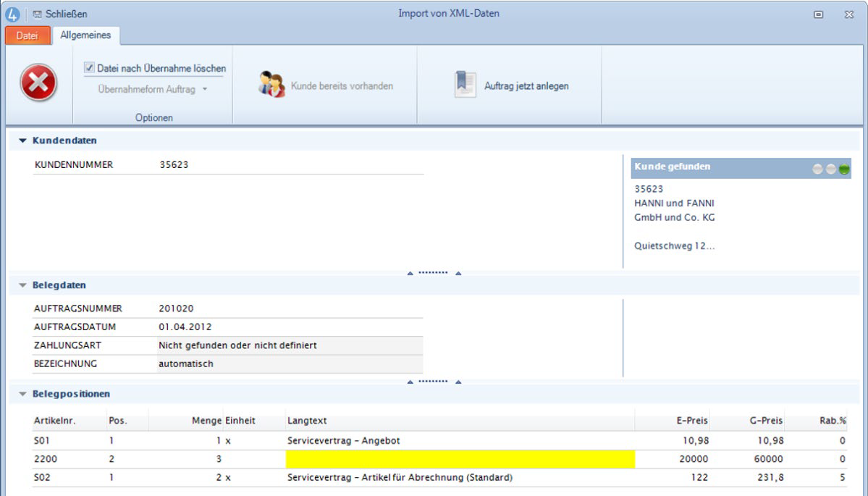The height and width of the screenshot is (496, 868).
Task: Click the yellow highlighted Langtext cell
Action: [x=460, y=459]
